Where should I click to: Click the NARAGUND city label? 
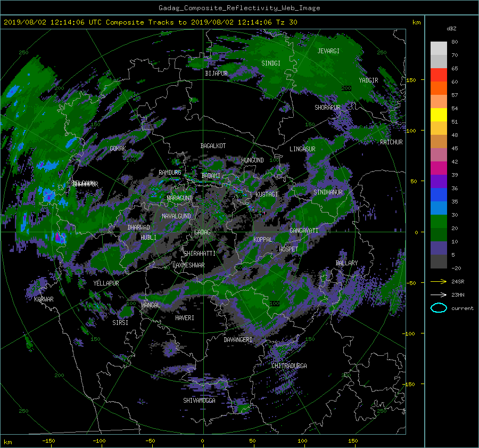tap(180, 198)
